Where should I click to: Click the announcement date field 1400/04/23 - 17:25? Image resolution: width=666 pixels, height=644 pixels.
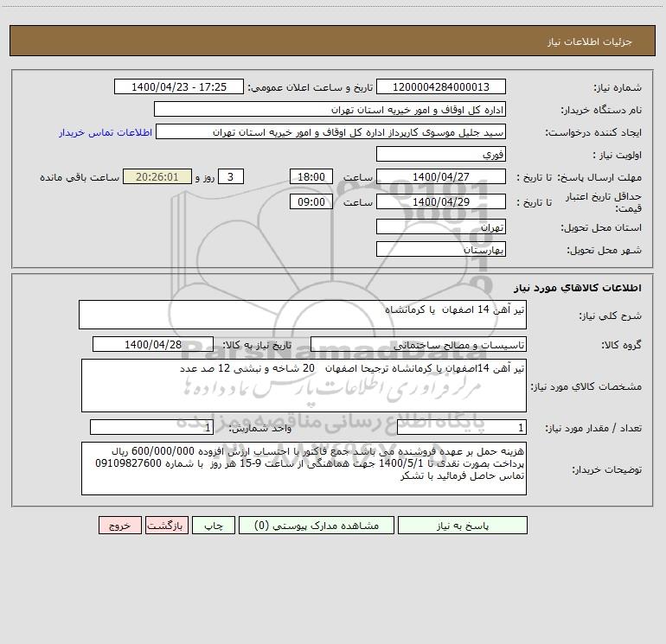(x=179, y=87)
